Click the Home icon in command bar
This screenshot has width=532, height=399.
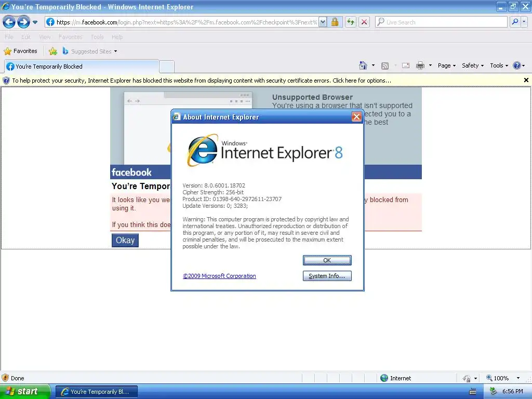pyautogui.click(x=363, y=65)
